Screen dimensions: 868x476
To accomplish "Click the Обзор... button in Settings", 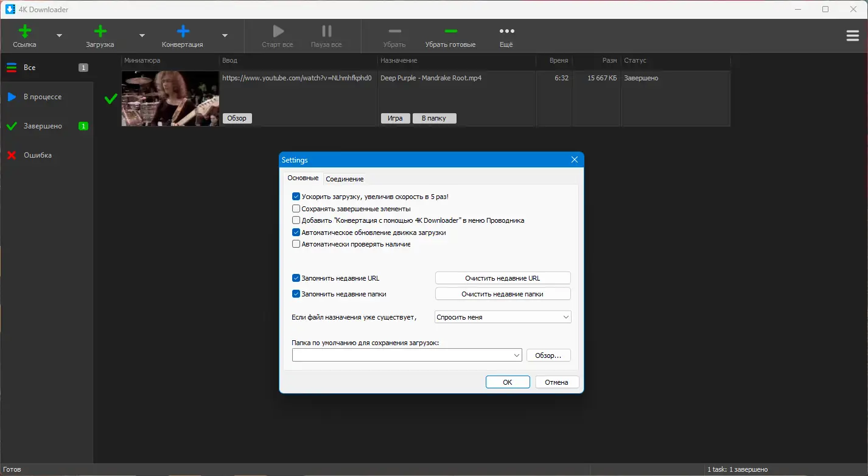I will click(548, 355).
